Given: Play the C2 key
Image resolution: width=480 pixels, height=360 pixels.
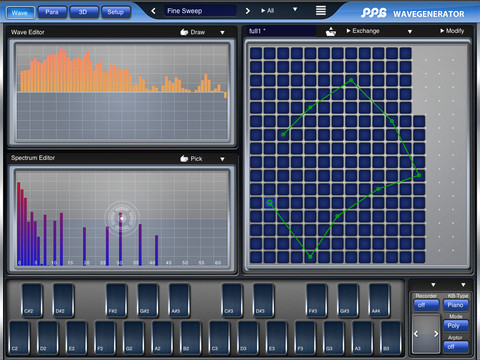Looking at the screenshot, I should [x=19, y=337].
